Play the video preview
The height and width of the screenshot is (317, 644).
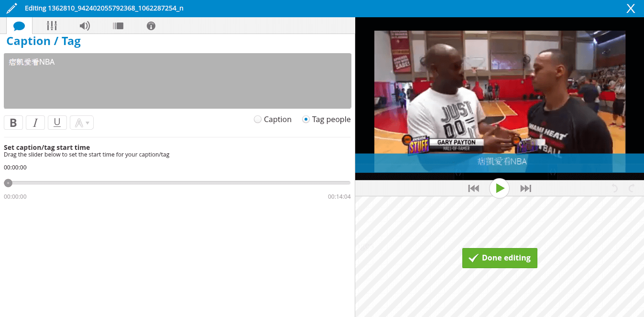[500, 188]
